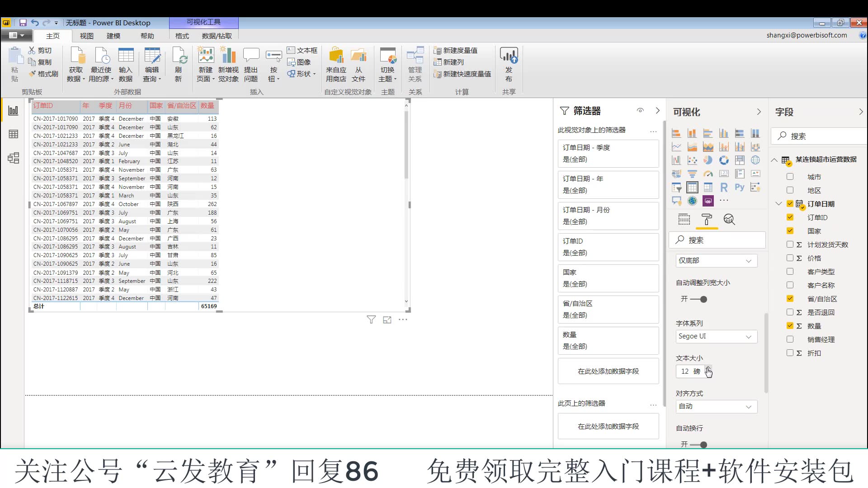Open the Model relationships view icon
The width and height of the screenshot is (868, 488).
pos(13,158)
